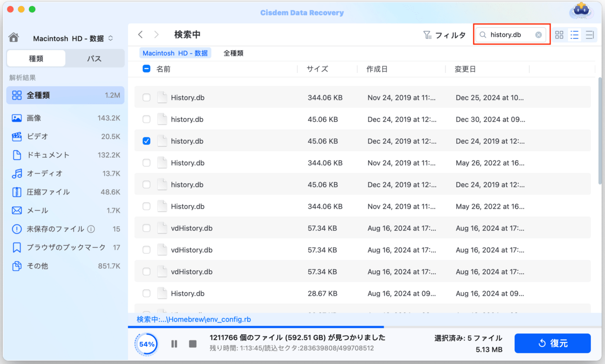Pause the scan
The height and width of the screenshot is (364, 605).
click(x=174, y=344)
